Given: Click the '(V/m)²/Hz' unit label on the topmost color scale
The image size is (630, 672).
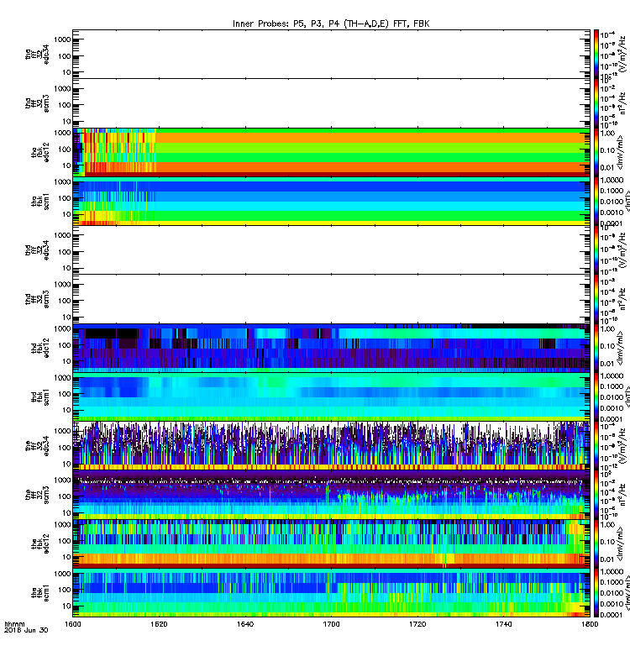Looking at the screenshot, I should point(622,53).
